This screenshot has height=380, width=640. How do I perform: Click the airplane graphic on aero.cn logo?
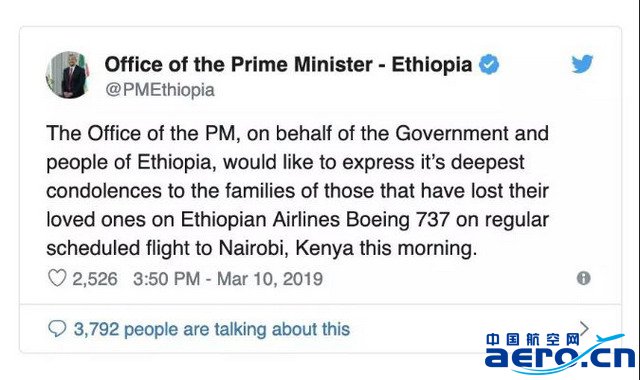[x=611, y=339]
